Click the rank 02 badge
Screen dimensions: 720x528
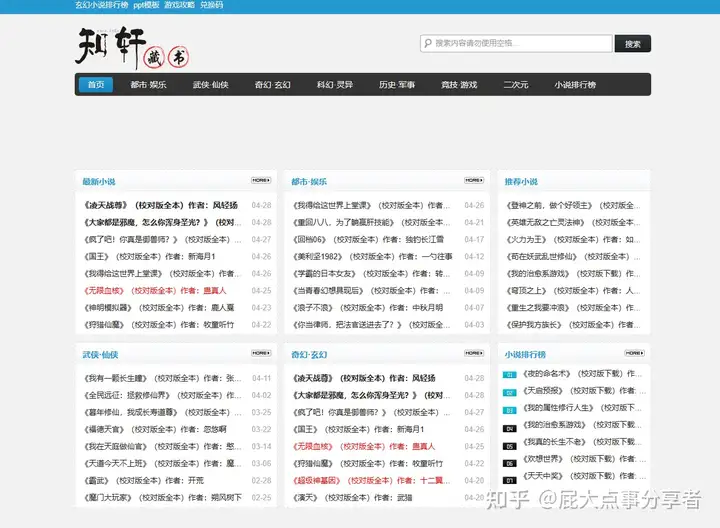(510, 393)
